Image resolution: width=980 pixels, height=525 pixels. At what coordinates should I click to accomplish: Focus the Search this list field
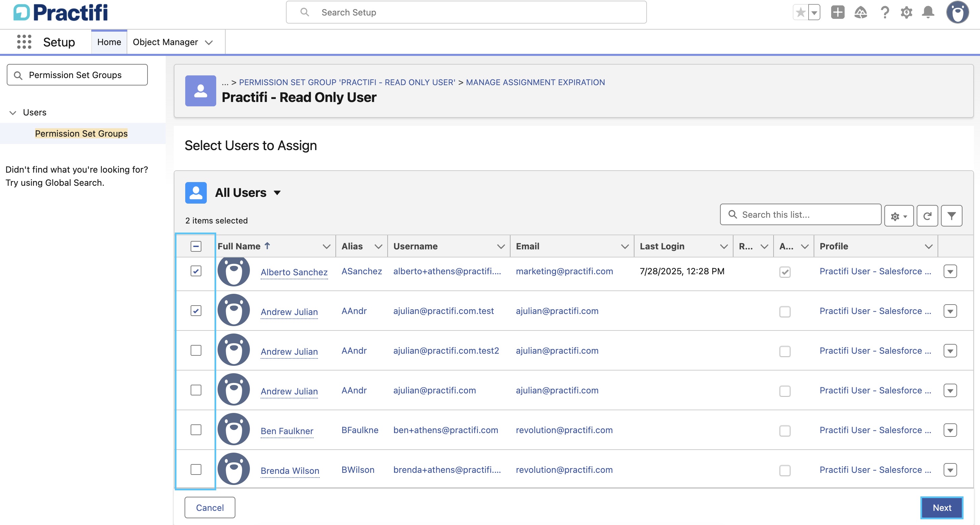(801, 215)
